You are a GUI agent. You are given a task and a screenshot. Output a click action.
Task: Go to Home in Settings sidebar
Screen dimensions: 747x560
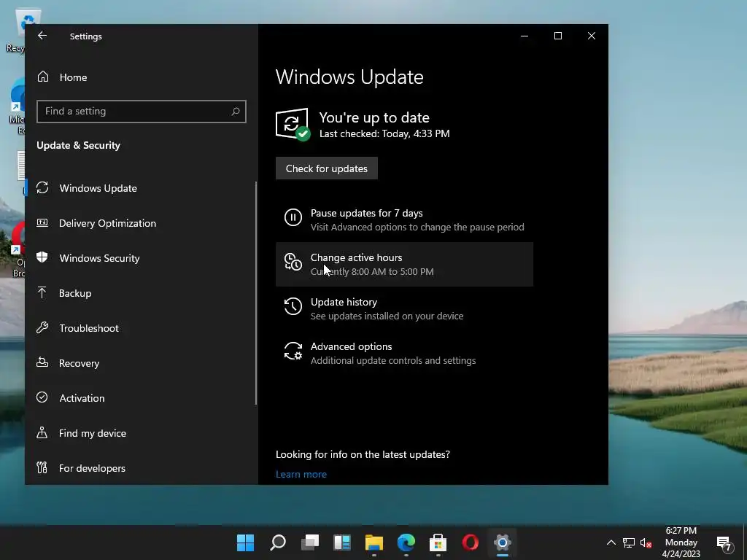point(141,77)
